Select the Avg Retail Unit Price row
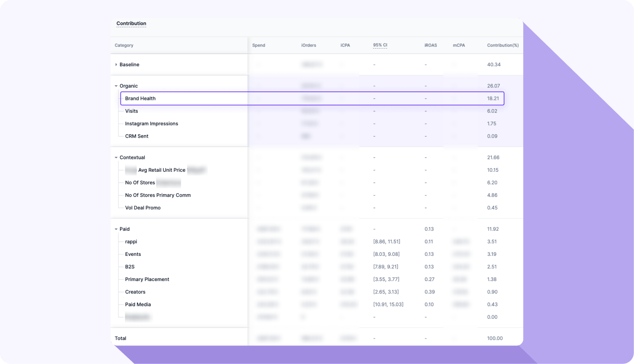 317,170
